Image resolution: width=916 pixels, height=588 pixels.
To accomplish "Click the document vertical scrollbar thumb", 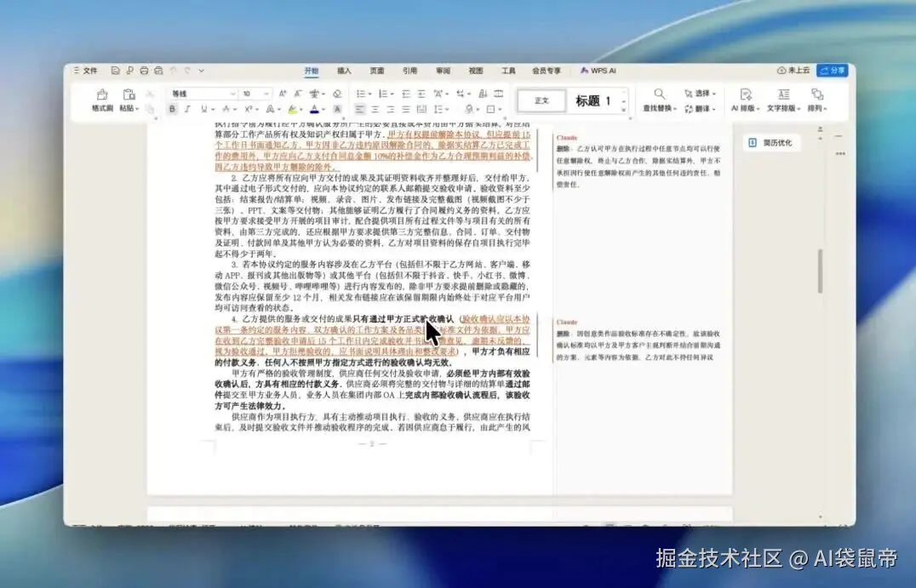I will (820, 271).
